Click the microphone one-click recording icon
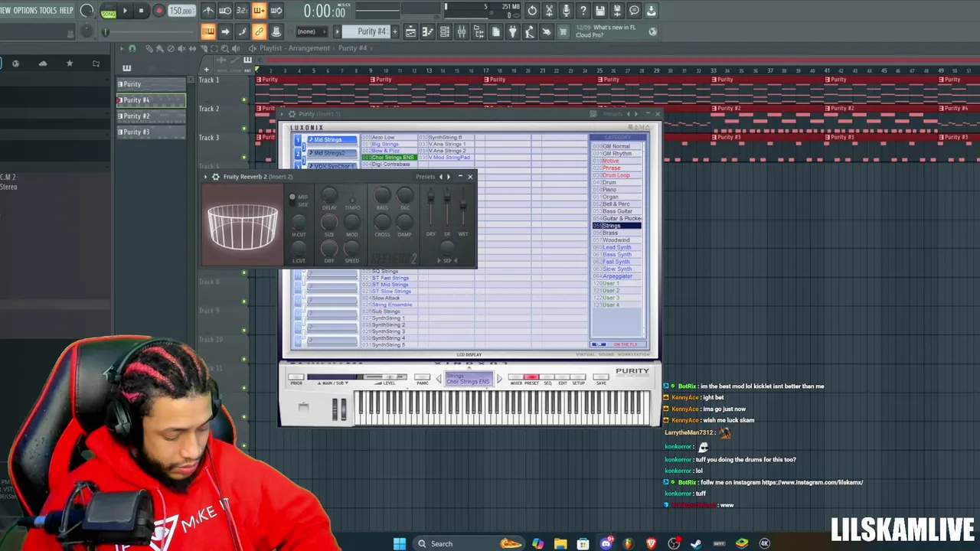 click(566, 11)
